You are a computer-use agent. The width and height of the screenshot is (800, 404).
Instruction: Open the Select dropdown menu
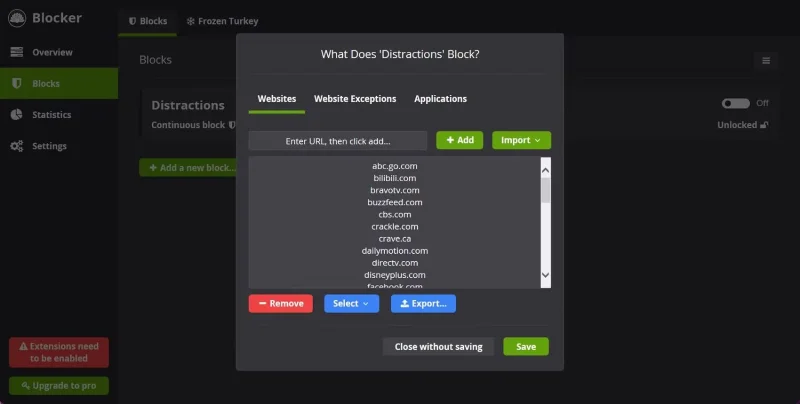(351, 303)
